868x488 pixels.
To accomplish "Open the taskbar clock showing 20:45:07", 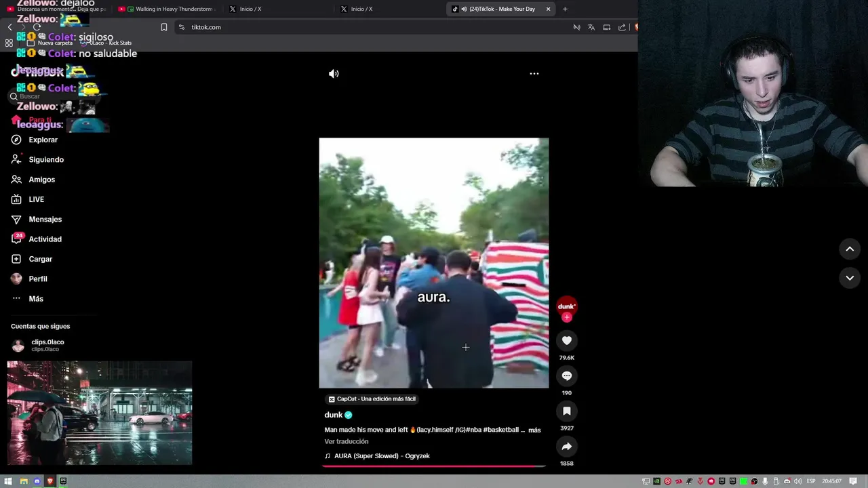I will pyautogui.click(x=832, y=481).
